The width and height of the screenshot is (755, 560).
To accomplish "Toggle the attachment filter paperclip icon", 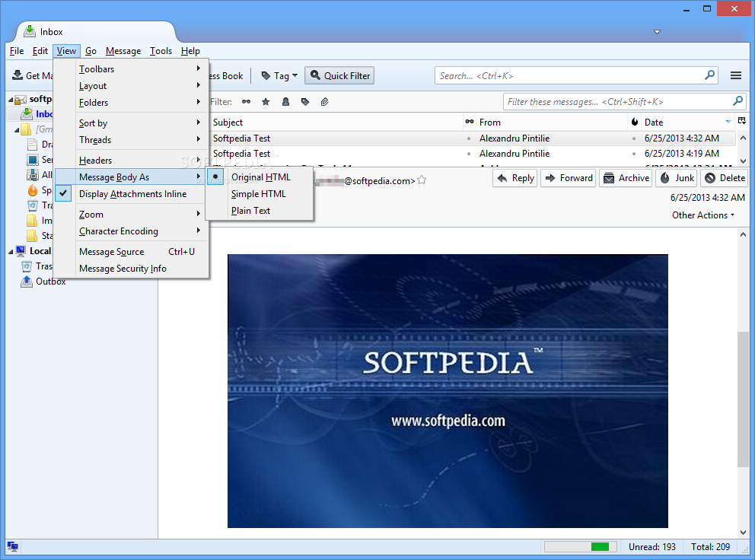I will [324, 102].
